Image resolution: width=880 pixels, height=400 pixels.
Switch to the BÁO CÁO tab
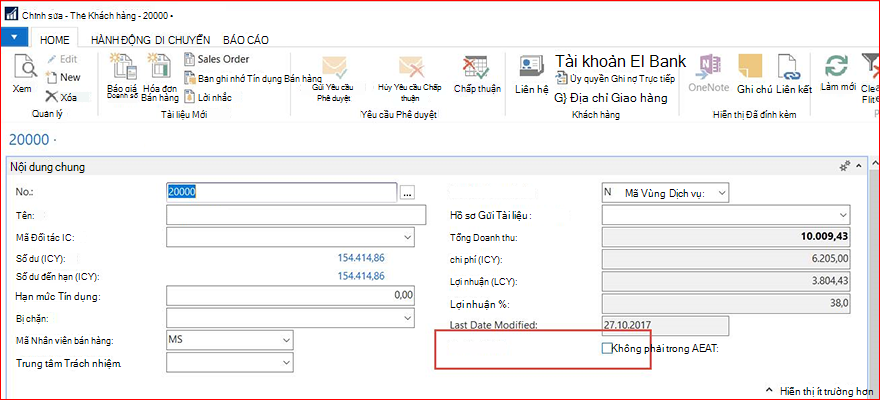(246, 40)
